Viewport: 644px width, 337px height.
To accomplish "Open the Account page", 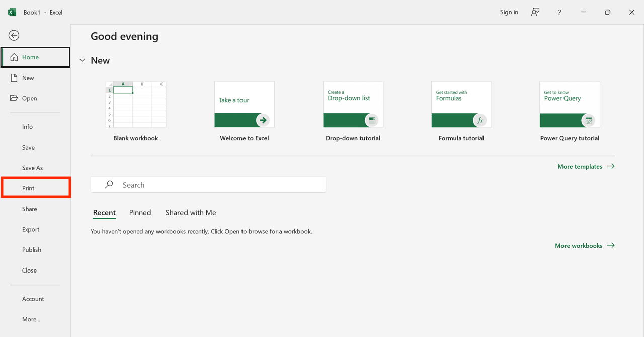I will [x=35, y=299].
